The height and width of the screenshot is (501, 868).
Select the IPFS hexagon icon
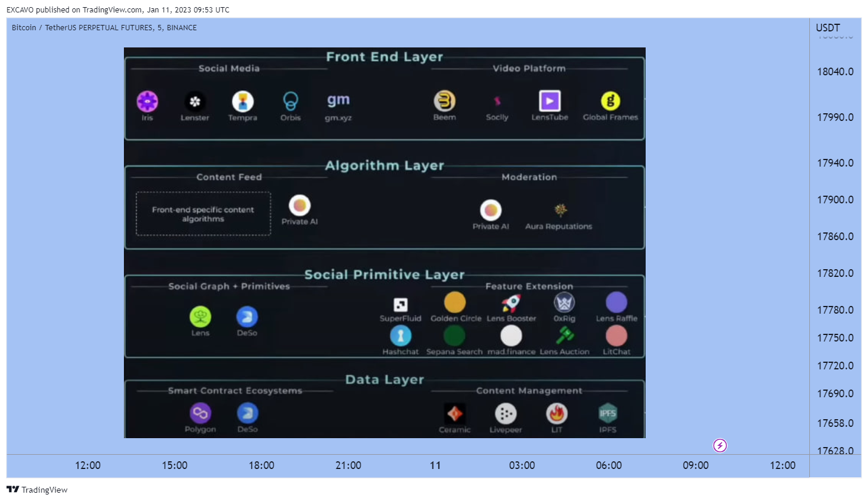(608, 413)
